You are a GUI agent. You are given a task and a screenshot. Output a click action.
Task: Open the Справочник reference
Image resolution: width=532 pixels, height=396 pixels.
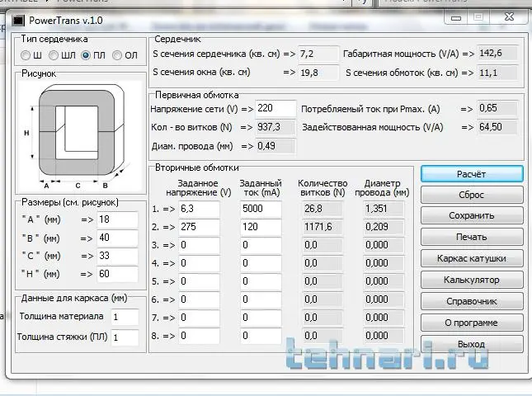pos(471,302)
